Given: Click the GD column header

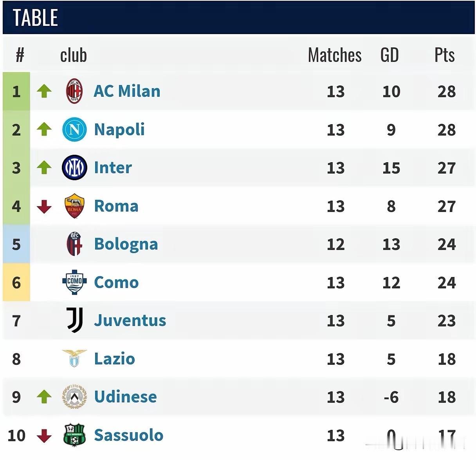Looking at the screenshot, I should (389, 55).
